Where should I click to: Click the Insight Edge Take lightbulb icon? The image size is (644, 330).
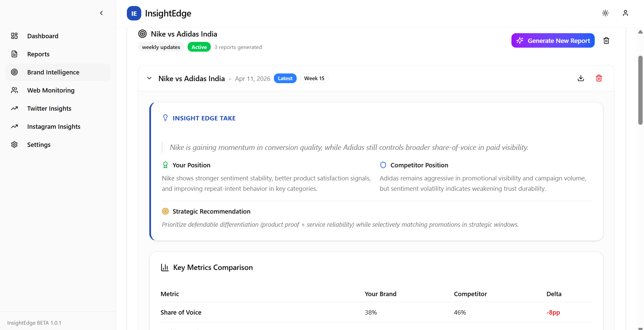(x=165, y=118)
